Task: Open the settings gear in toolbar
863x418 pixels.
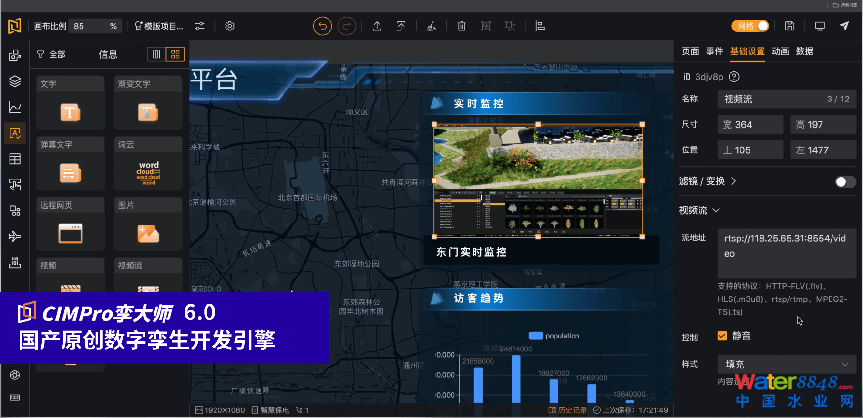Action: point(230,26)
